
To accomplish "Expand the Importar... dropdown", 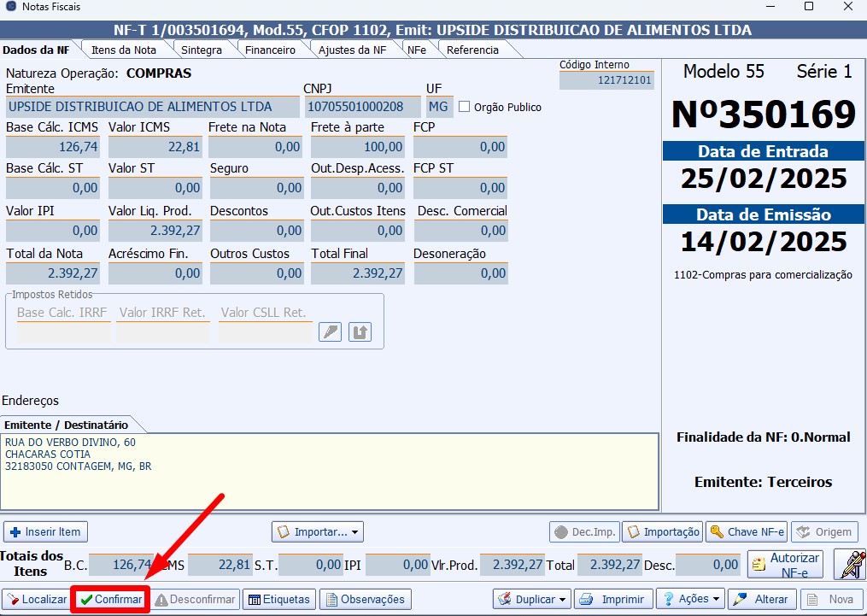I will (x=317, y=531).
